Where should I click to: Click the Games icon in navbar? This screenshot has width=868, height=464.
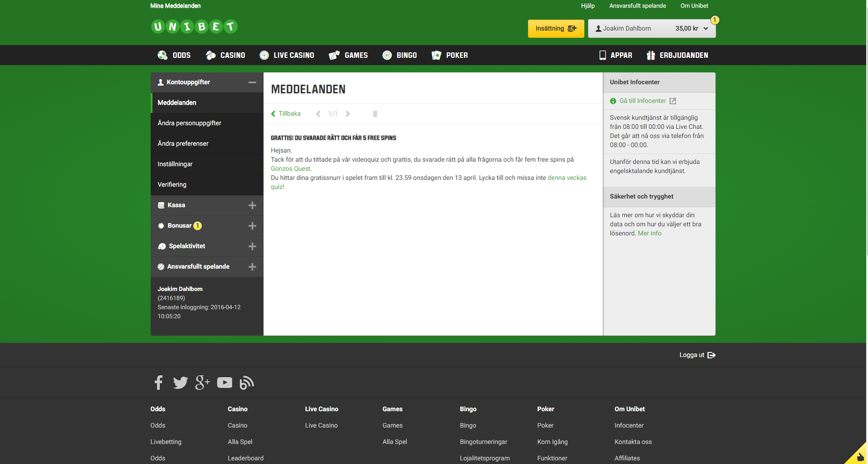(x=334, y=55)
